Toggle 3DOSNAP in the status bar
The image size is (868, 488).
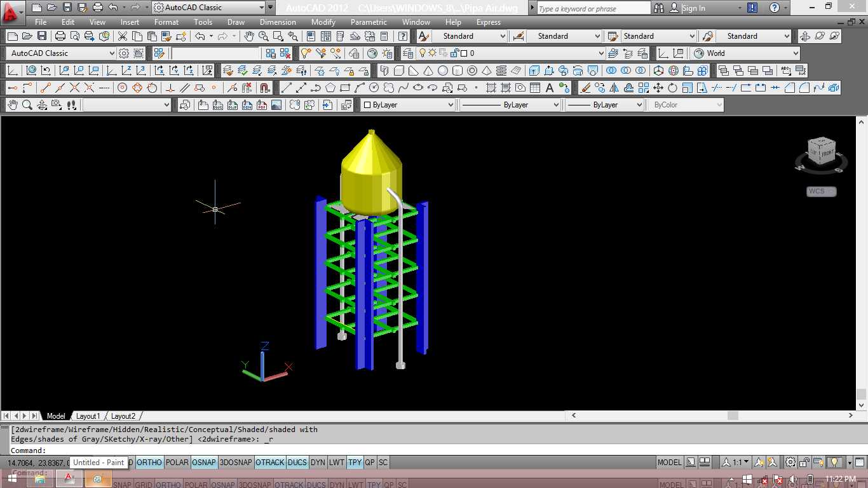(236, 463)
